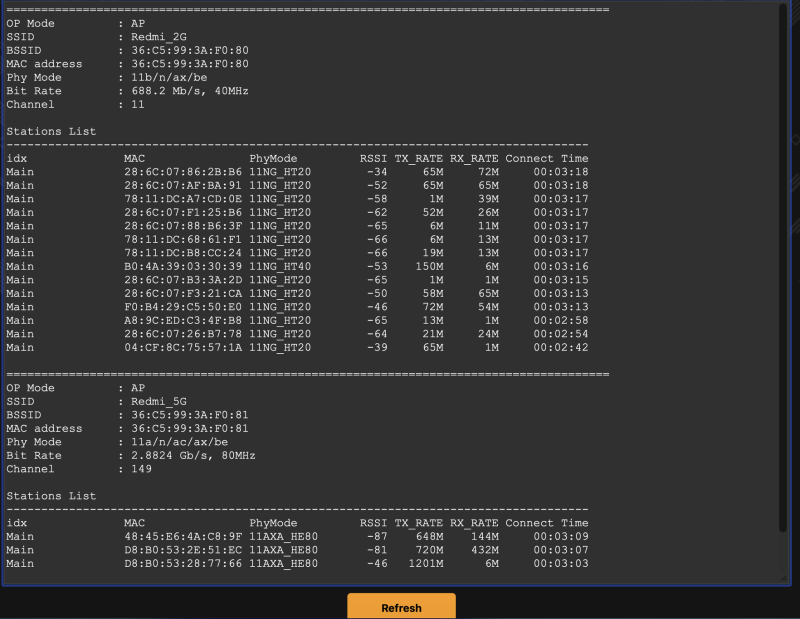This screenshot has width=800, height=619.
Task: Click Phy Mode value 11a/n/ac/ax/be
Action: click(x=180, y=442)
